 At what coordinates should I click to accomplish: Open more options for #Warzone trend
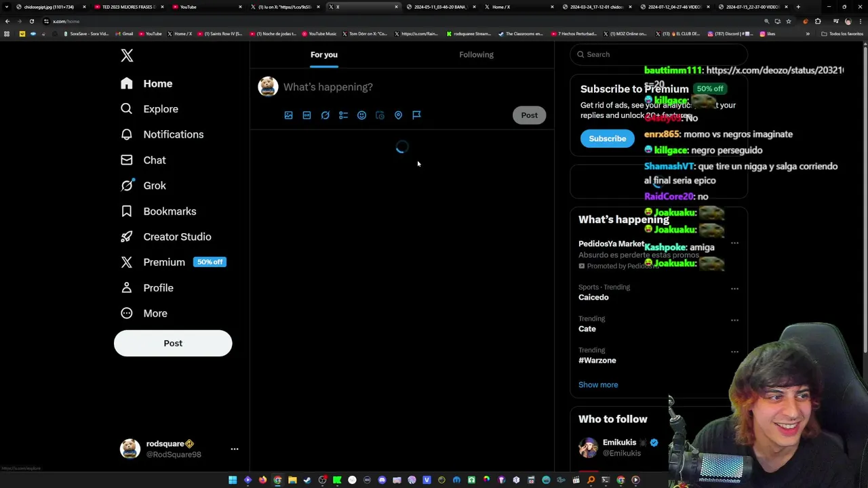click(x=734, y=352)
